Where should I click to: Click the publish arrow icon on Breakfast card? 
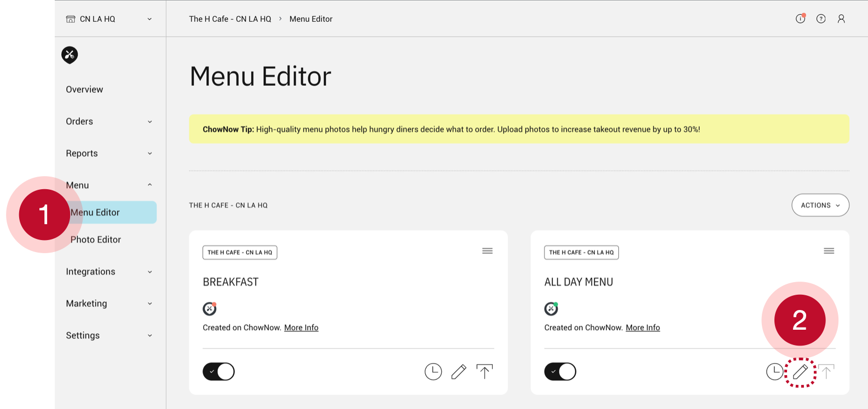(484, 372)
